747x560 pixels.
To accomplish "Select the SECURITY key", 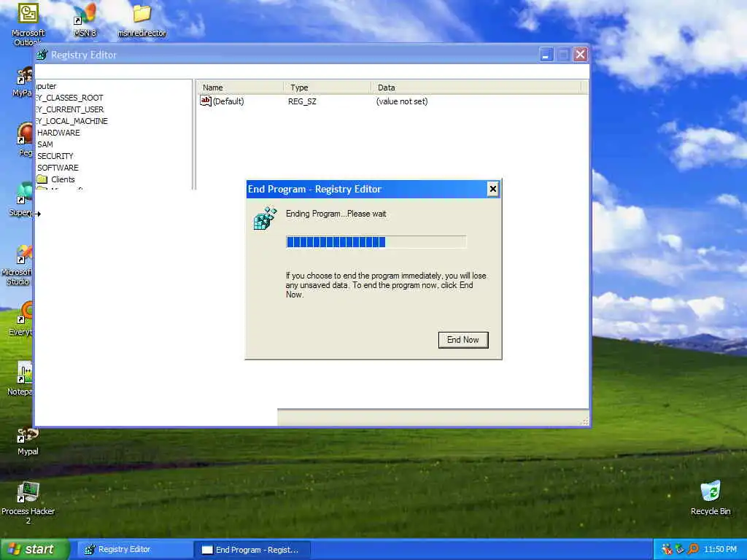I will pyautogui.click(x=55, y=156).
